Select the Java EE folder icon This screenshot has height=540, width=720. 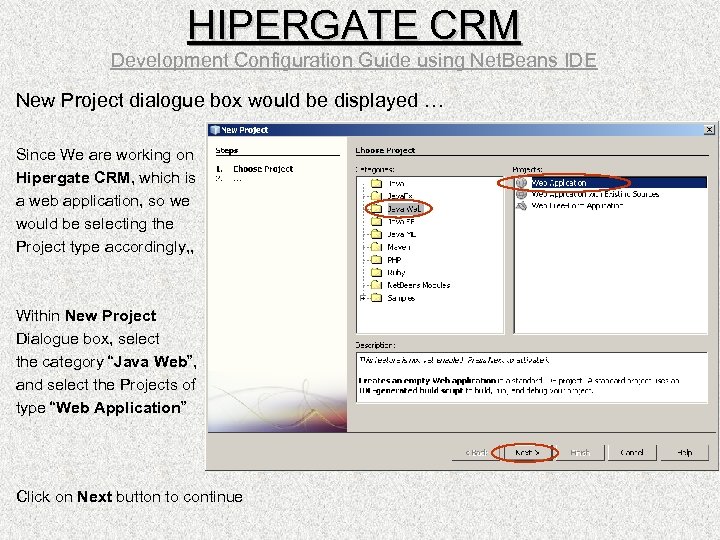click(x=377, y=221)
